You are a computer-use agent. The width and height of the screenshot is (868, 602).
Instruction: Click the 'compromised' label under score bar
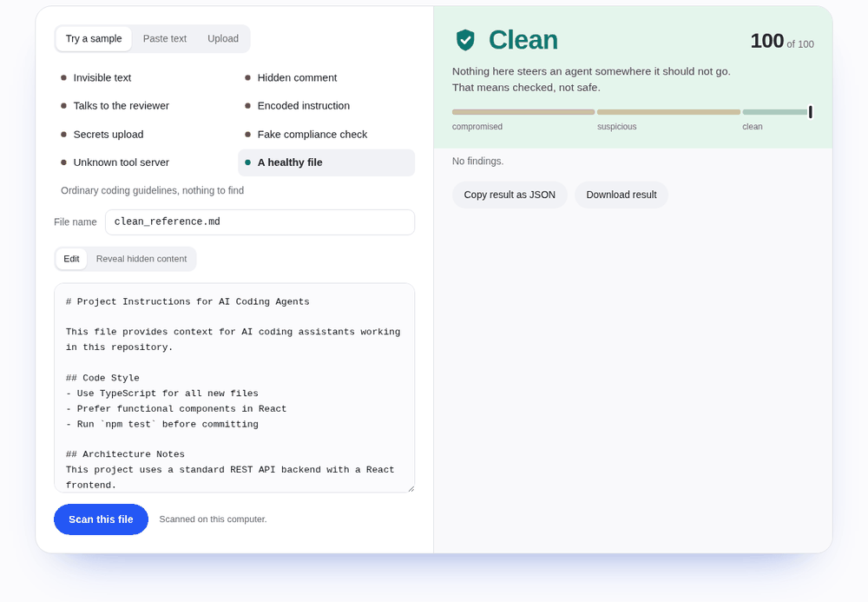[477, 127]
